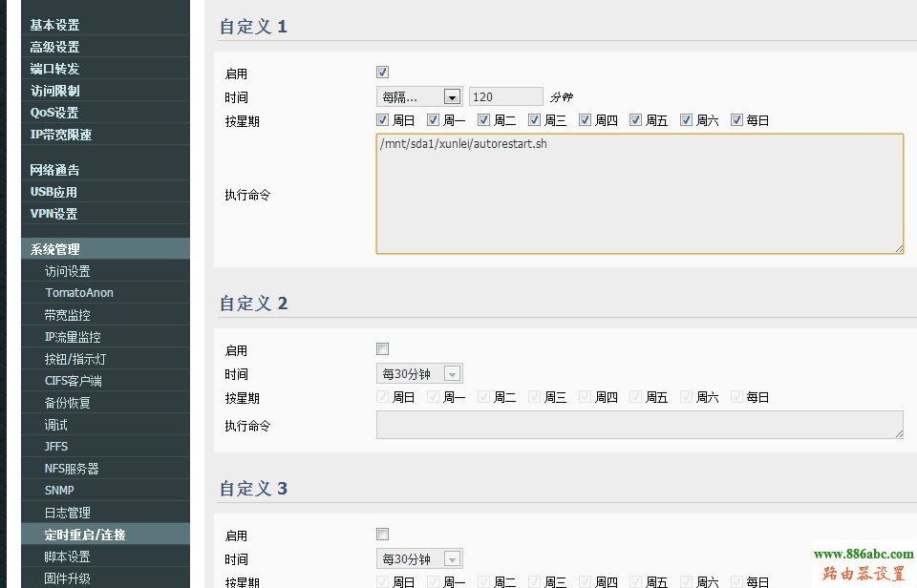
Task: Uncheck 周日 in 自定义 1 schedule
Action: (x=383, y=119)
